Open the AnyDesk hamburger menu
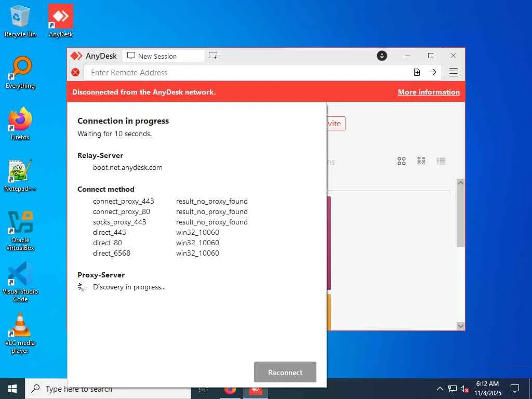 pos(454,72)
